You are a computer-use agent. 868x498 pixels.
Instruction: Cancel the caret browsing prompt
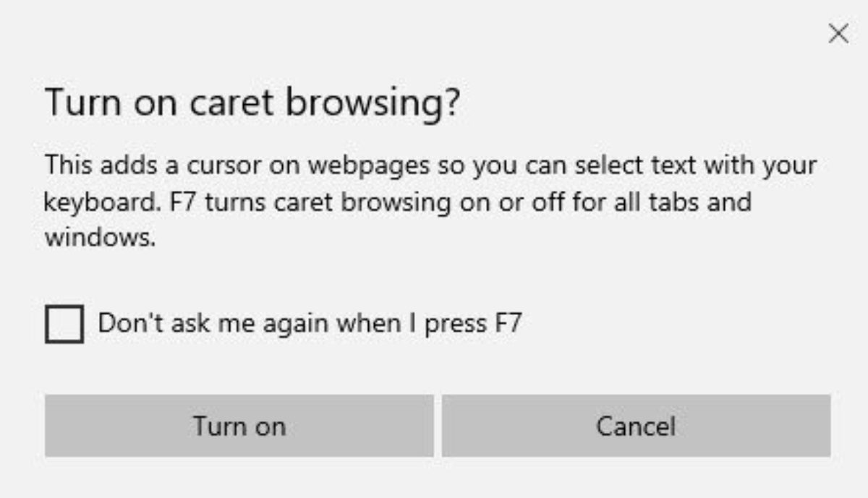coord(636,426)
